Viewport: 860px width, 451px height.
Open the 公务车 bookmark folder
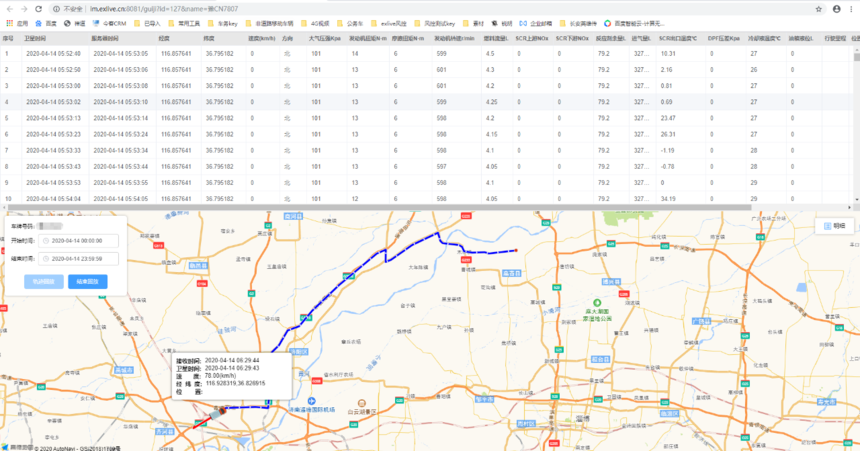(x=350, y=24)
